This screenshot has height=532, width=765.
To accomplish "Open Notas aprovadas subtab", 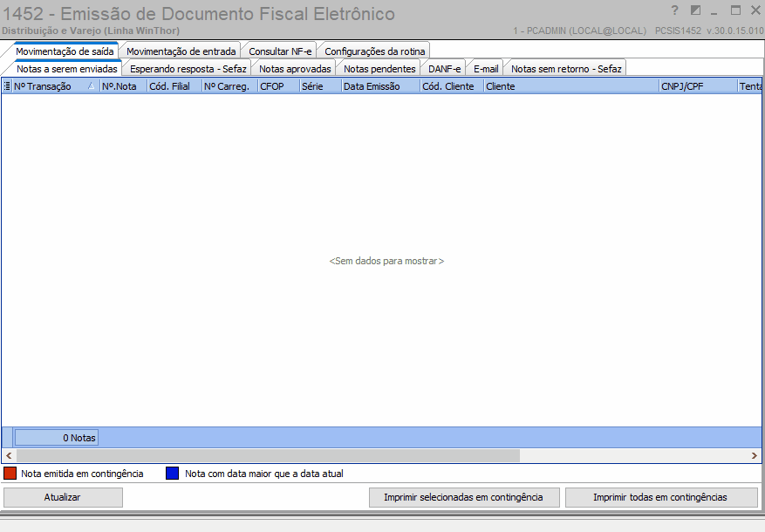I will 295,69.
